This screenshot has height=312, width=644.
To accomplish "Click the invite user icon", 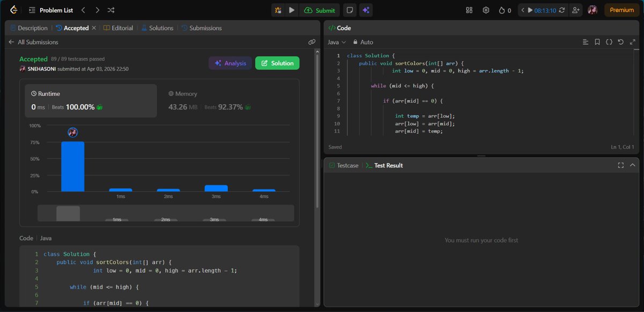I will pos(576,10).
